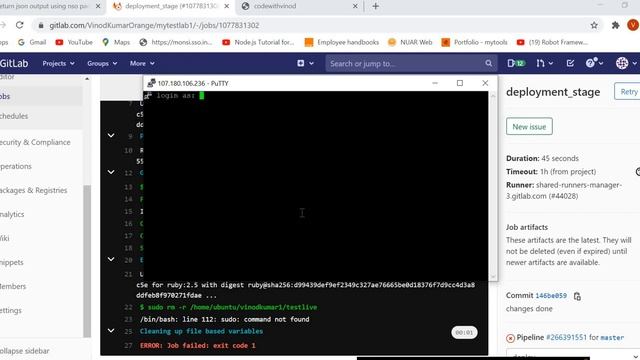Open the More dropdown menu
Image resolution: width=640 pixels, height=360 pixels.
[x=142, y=63]
